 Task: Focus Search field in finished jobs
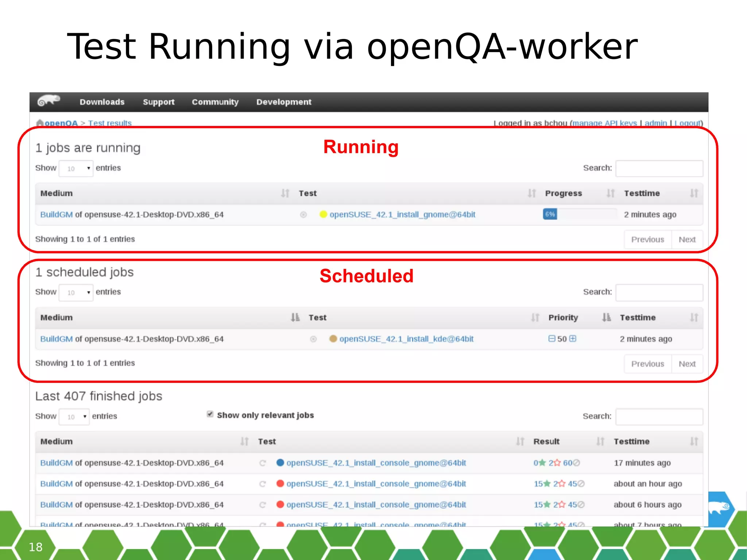coord(659,417)
